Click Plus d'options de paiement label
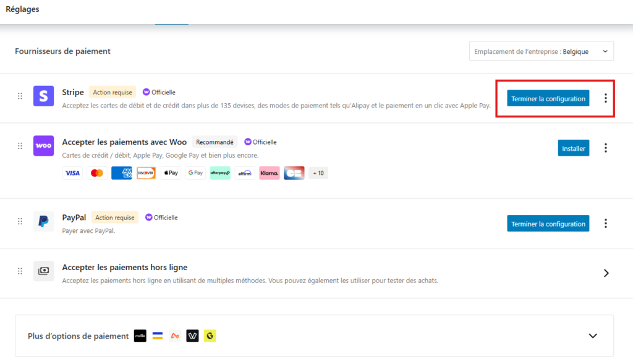633x364 pixels. pyautogui.click(x=79, y=336)
